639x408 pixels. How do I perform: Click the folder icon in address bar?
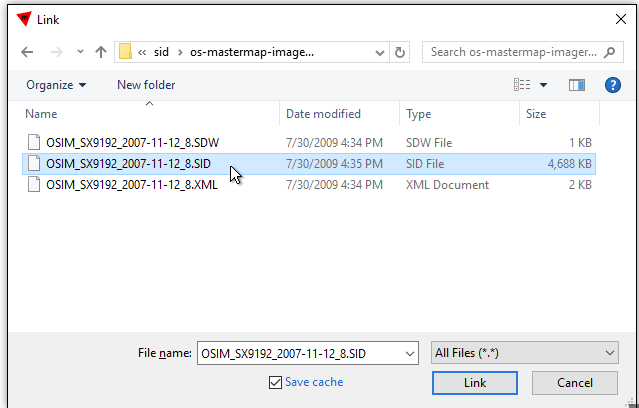(x=126, y=52)
